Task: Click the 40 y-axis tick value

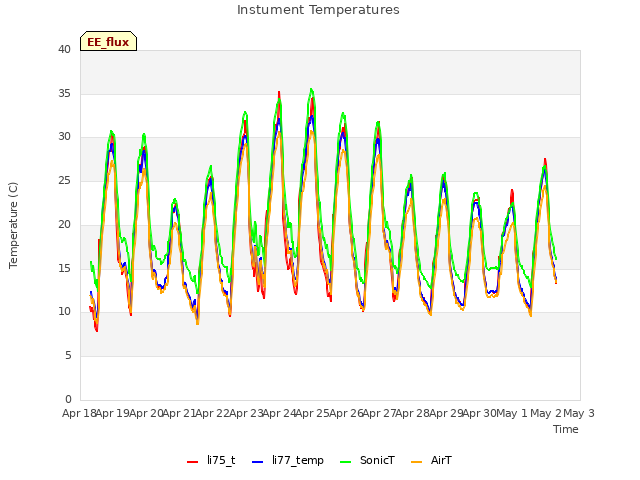Action: pyautogui.click(x=64, y=49)
